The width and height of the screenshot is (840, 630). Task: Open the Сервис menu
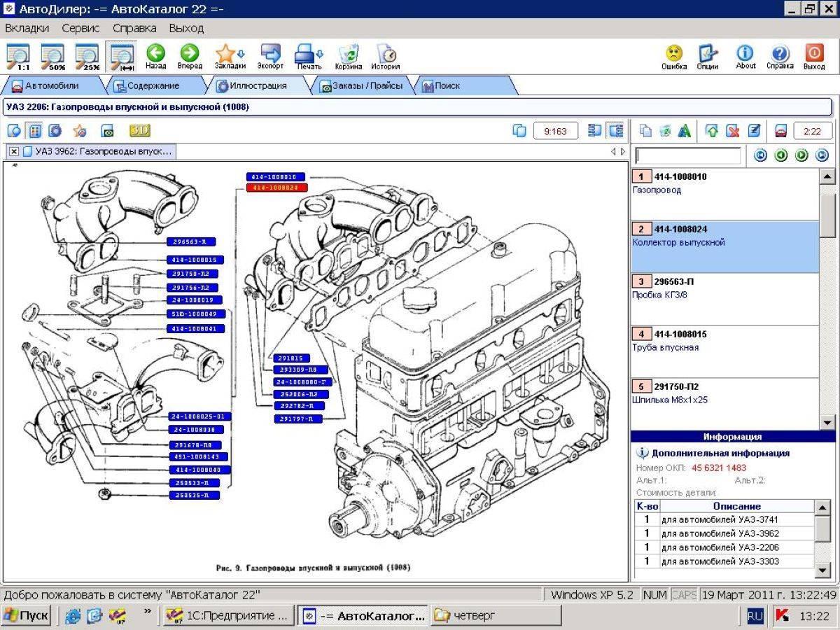pos(80,29)
